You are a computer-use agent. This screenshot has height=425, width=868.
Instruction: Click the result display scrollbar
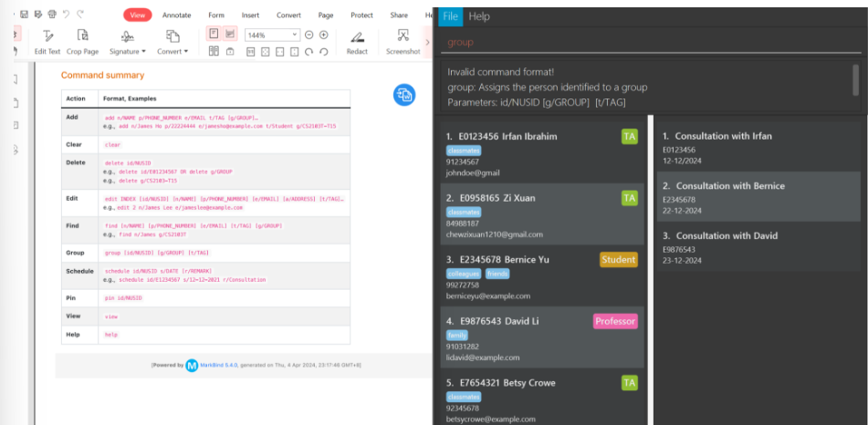tap(856, 79)
